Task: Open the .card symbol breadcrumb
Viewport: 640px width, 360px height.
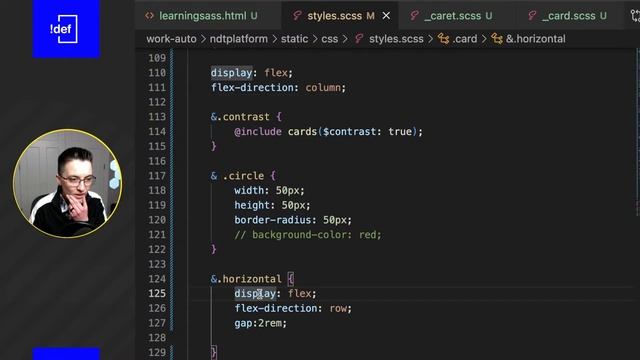Action: [464, 39]
